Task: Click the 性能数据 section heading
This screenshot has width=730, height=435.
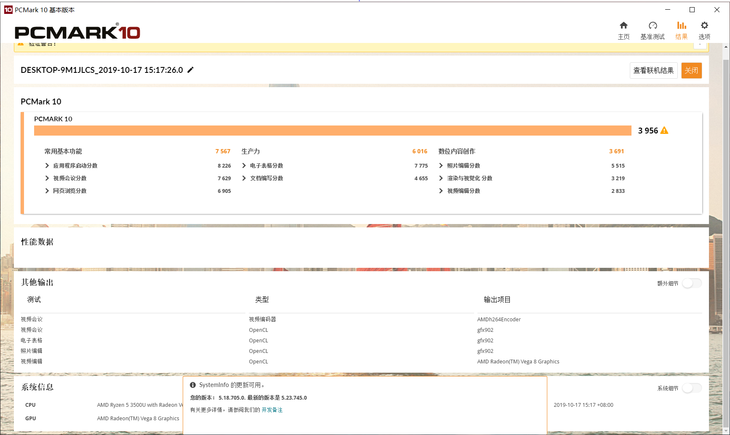Action: (x=37, y=242)
